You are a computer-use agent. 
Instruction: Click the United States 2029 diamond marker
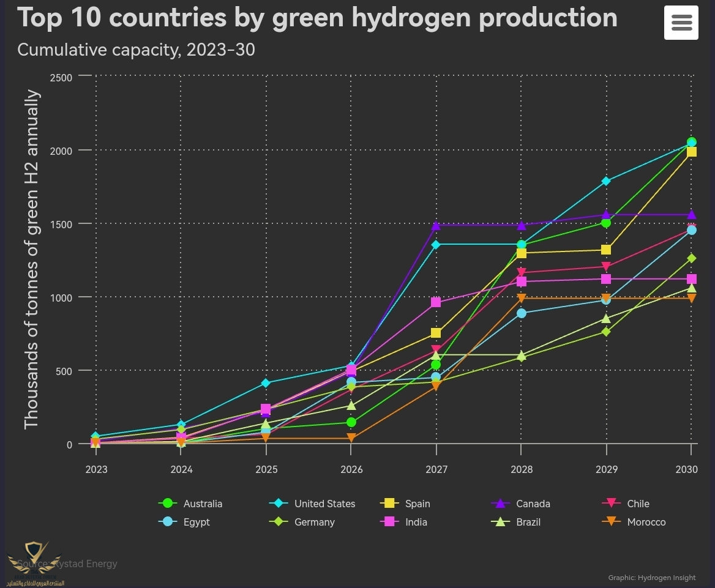606,181
